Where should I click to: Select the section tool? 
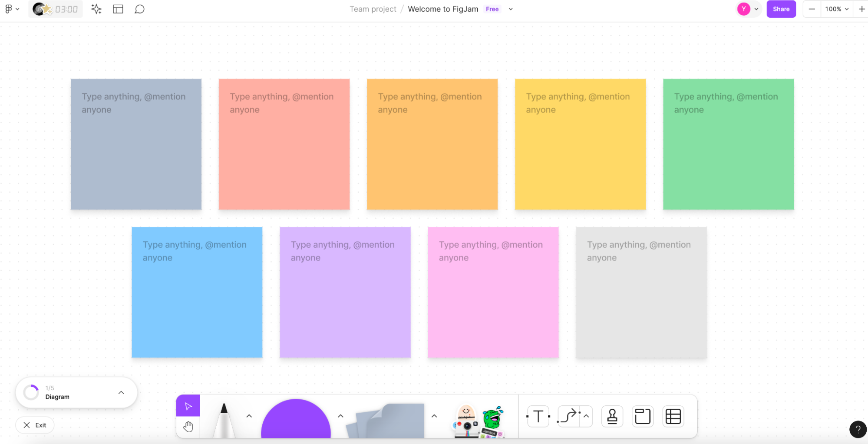click(643, 416)
